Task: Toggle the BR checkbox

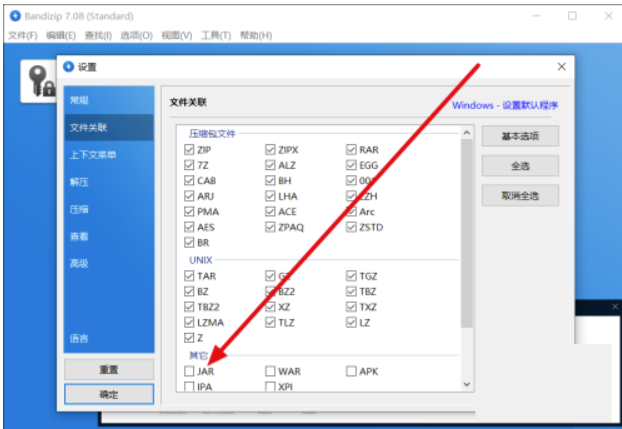Action: pos(189,242)
